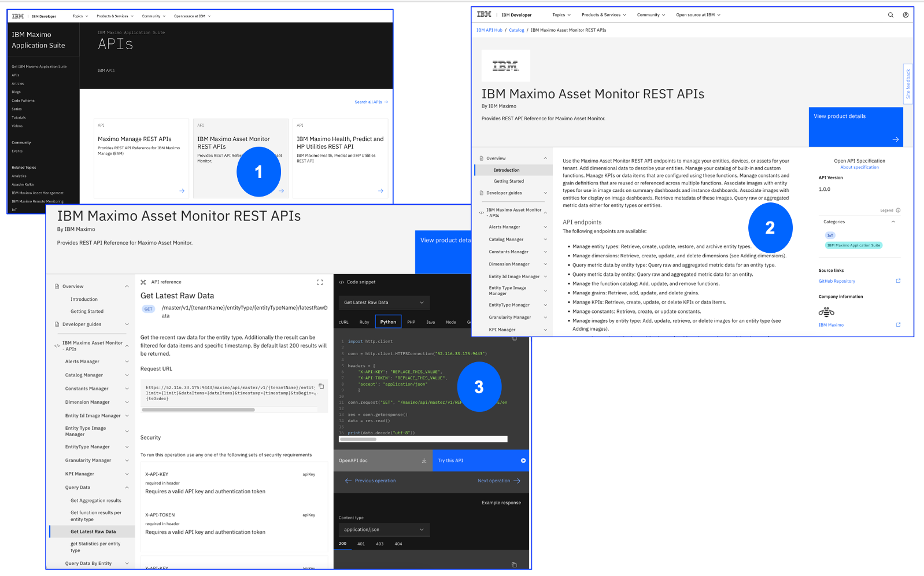
Task: Click arrow on Health, Predict and HP Utilities card
Action: [380, 191]
